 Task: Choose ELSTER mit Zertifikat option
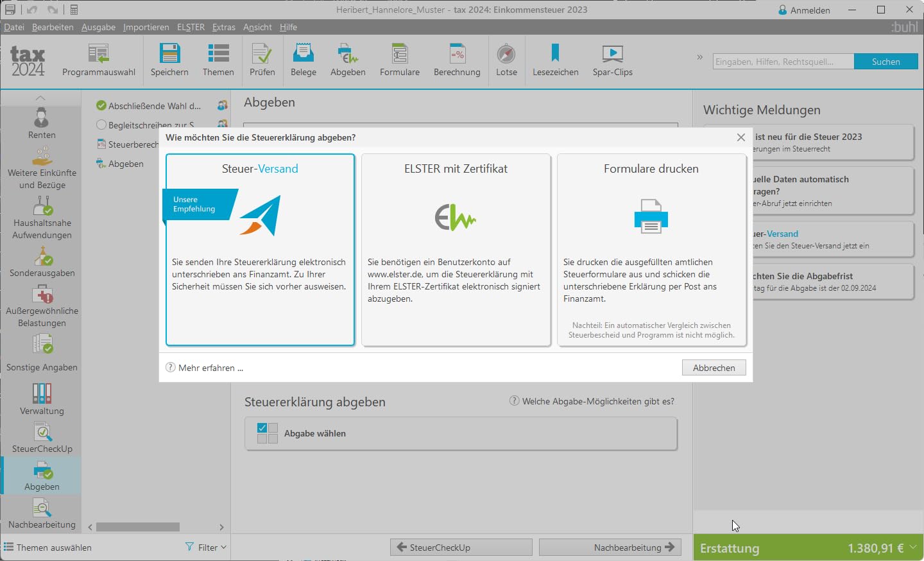[x=456, y=250]
